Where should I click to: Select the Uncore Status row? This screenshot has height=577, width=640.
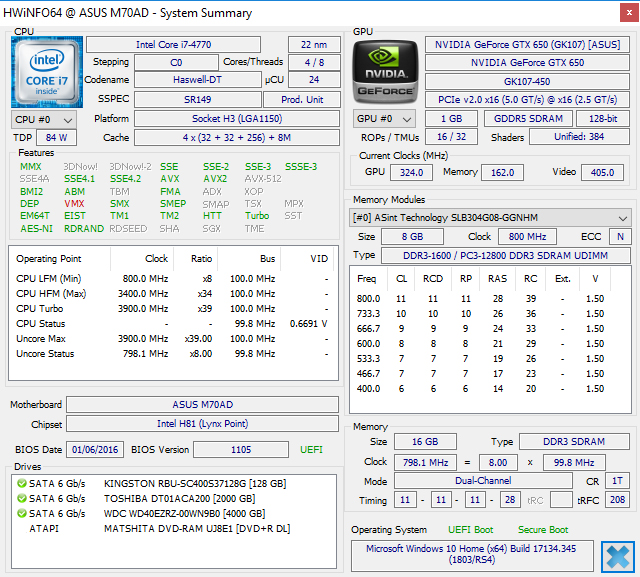point(173,354)
